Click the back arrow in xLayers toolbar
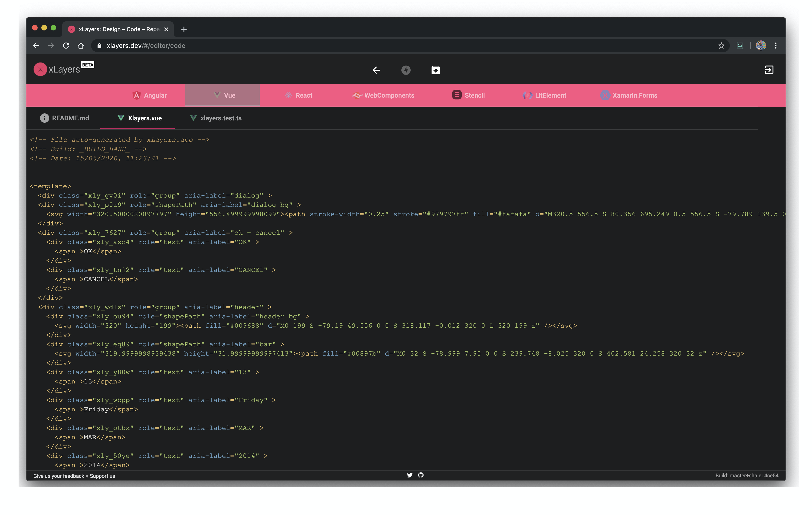 pos(376,70)
